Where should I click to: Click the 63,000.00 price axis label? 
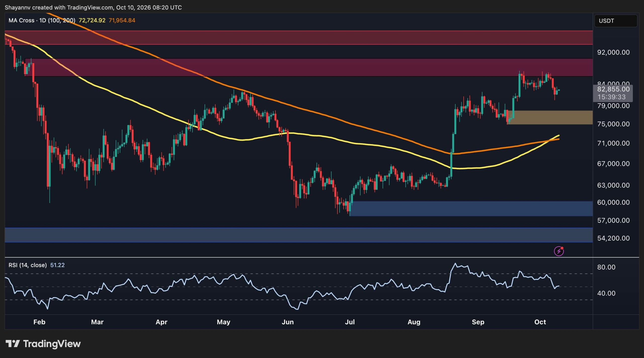pos(613,185)
